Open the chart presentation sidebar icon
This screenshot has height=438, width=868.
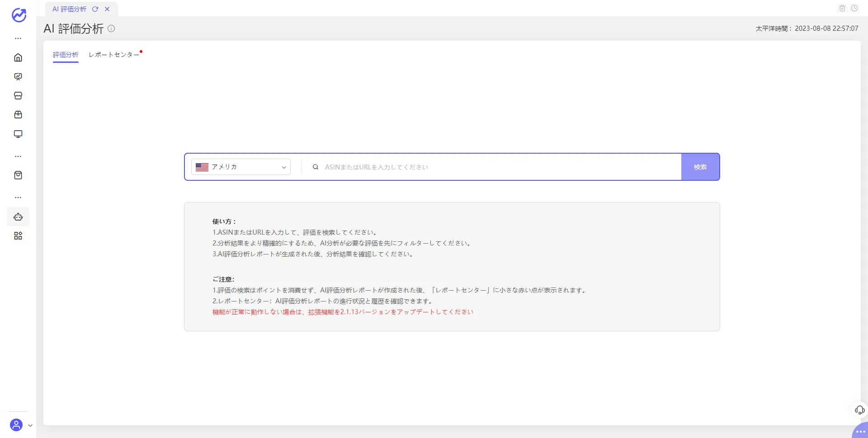18,77
